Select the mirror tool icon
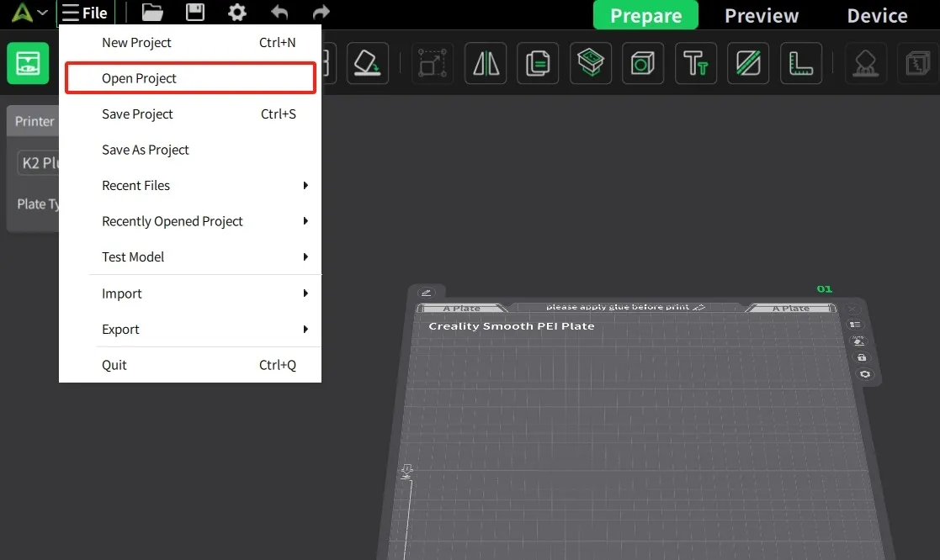Image resolution: width=940 pixels, height=560 pixels. 486,63
